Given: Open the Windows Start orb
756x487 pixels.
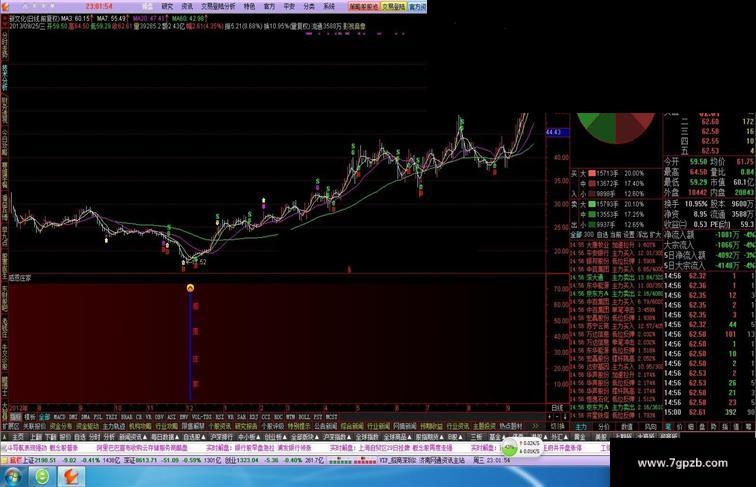Looking at the screenshot, I should point(12,477).
